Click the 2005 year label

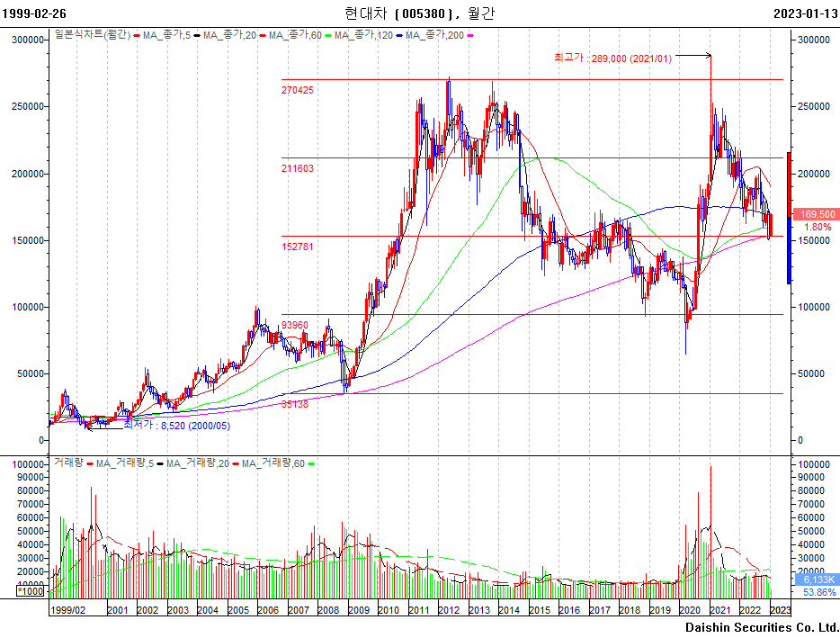coord(238,610)
